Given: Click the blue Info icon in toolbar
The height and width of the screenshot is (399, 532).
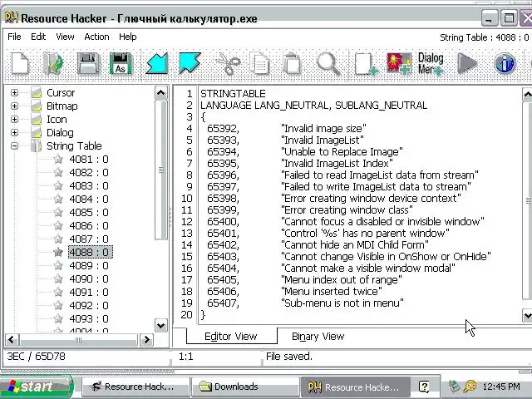Looking at the screenshot, I should 505,64.
